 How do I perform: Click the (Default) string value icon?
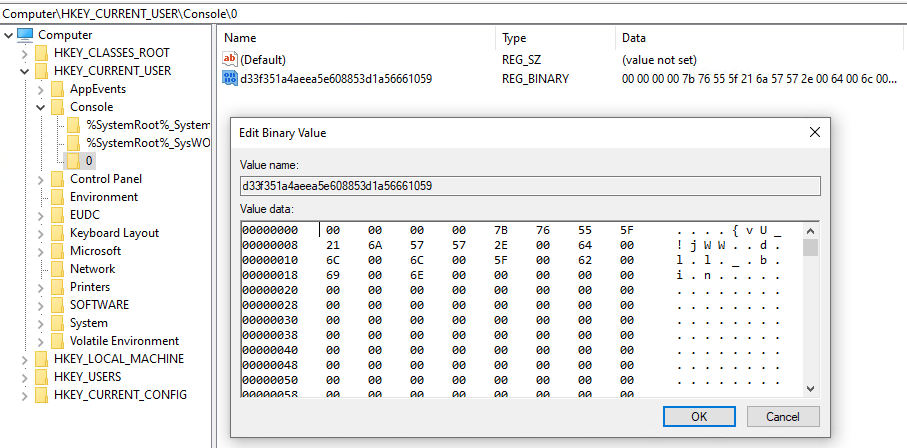(229, 60)
